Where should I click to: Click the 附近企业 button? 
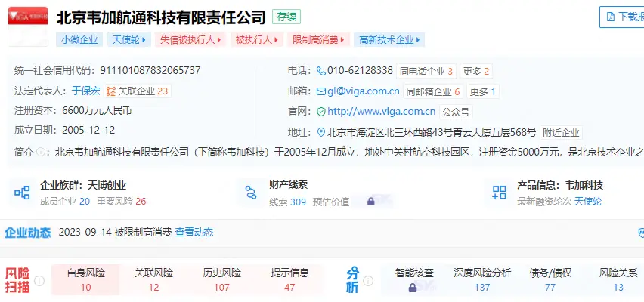click(x=561, y=133)
